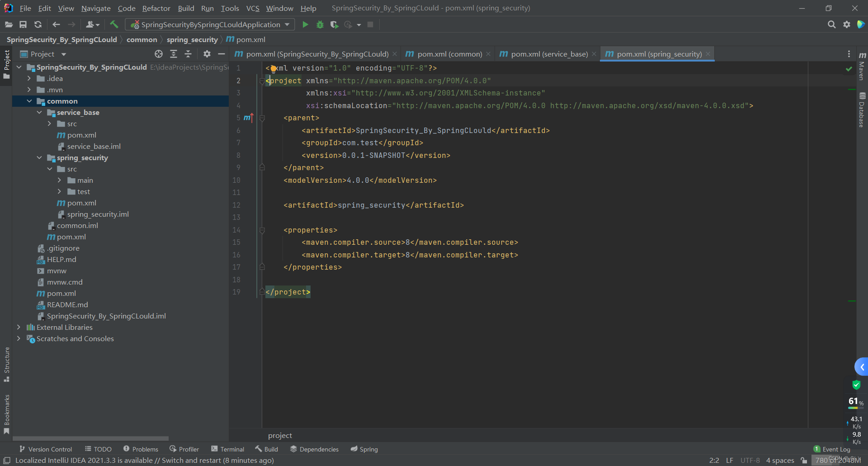868x466 pixels.
Task: Click LF line separator widget
Action: tap(730, 460)
